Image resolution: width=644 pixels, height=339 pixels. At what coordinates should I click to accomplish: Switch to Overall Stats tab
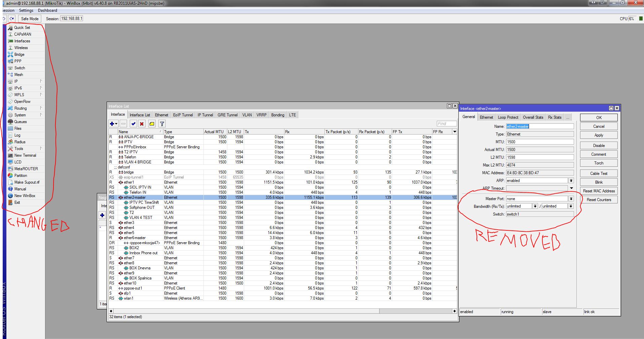(x=533, y=117)
